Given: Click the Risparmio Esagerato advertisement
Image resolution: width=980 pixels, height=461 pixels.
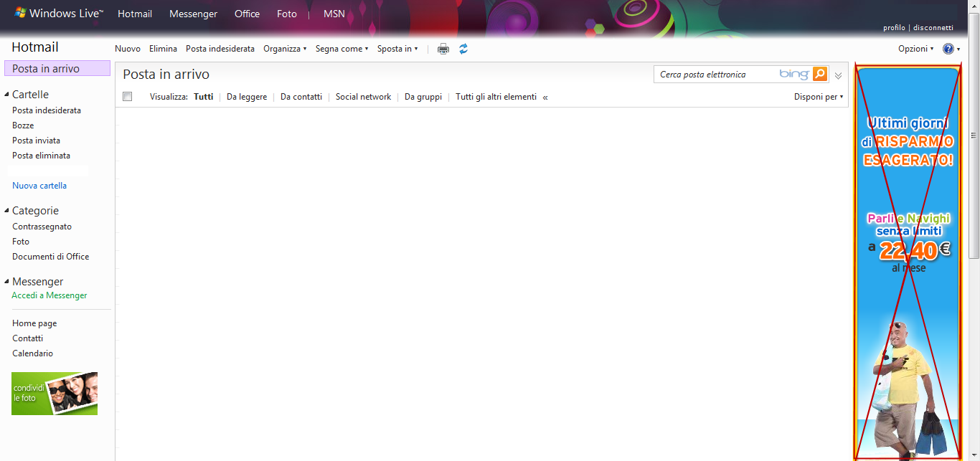Looking at the screenshot, I should [x=908, y=262].
